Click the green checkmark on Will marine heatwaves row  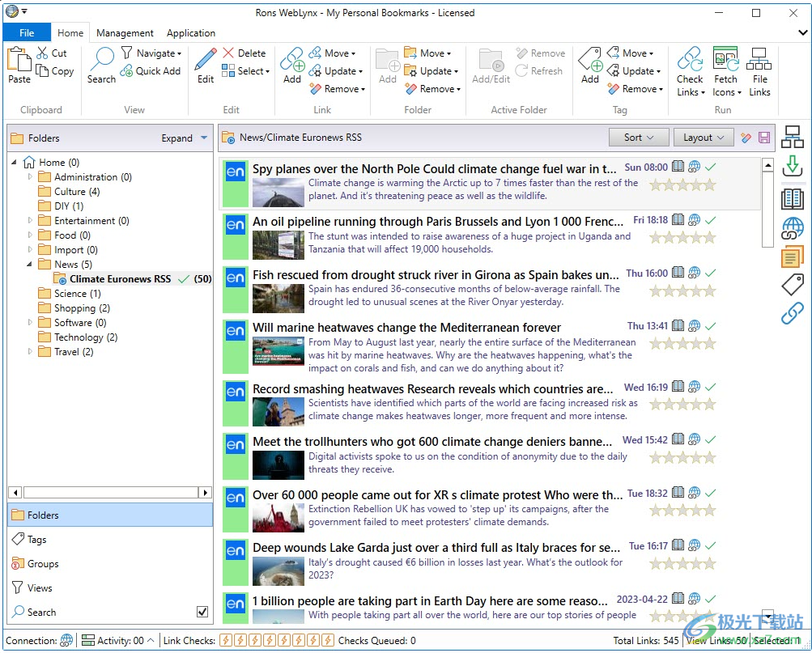click(x=710, y=326)
